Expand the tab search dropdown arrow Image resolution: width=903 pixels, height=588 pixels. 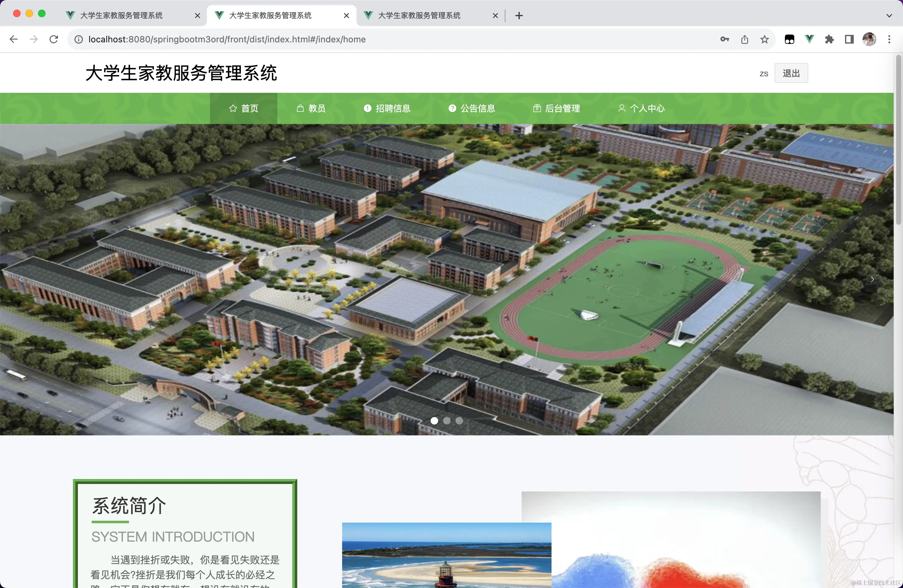889,16
